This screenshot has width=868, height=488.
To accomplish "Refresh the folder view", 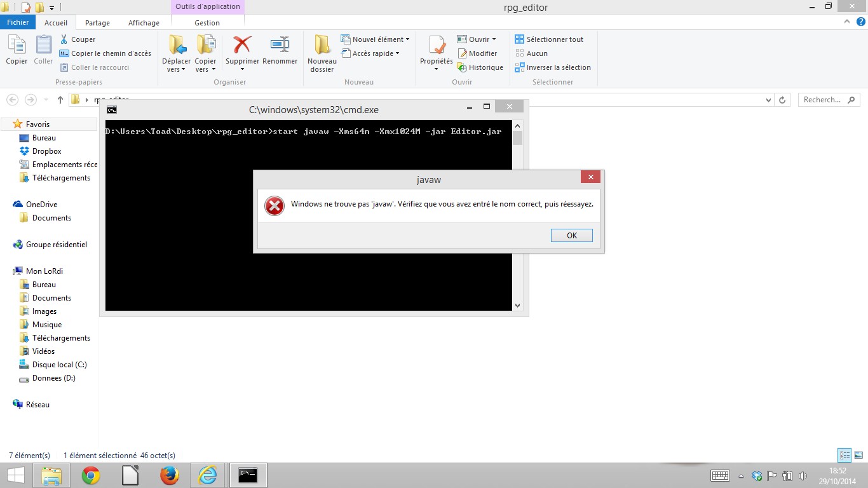I will 783,100.
